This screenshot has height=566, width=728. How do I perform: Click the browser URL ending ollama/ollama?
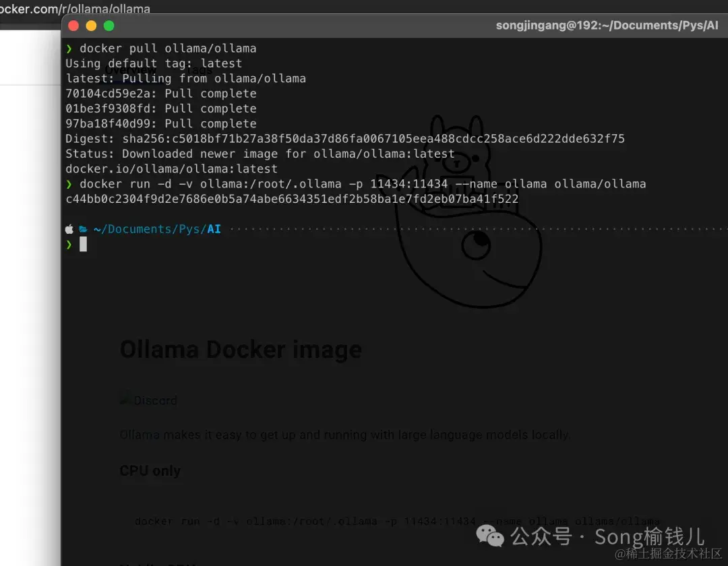pyautogui.click(x=75, y=8)
